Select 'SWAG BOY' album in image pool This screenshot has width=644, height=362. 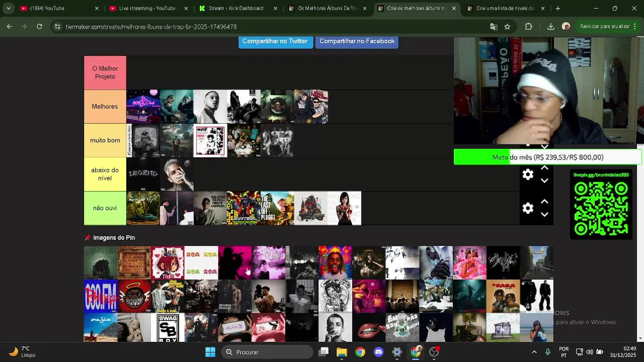(168, 328)
